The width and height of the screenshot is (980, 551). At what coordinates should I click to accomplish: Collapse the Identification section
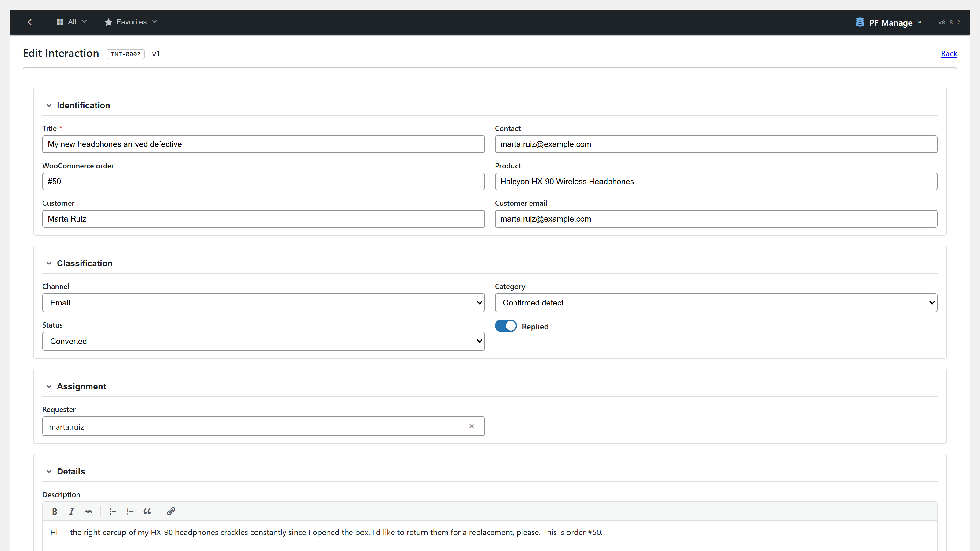click(x=49, y=105)
